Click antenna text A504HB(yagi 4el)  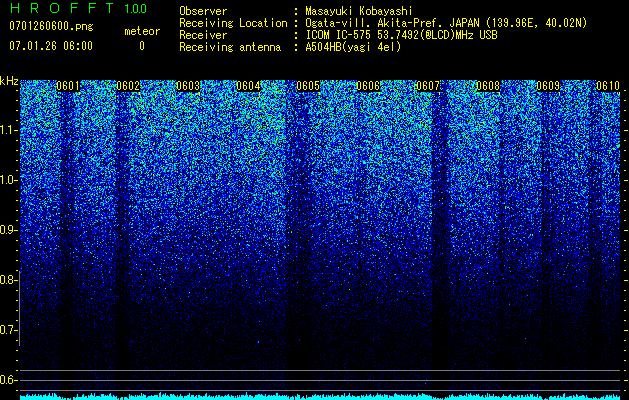tap(353, 47)
